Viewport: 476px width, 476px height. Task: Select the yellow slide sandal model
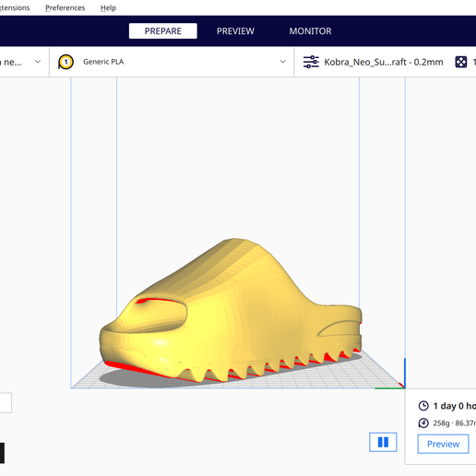(x=231, y=311)
